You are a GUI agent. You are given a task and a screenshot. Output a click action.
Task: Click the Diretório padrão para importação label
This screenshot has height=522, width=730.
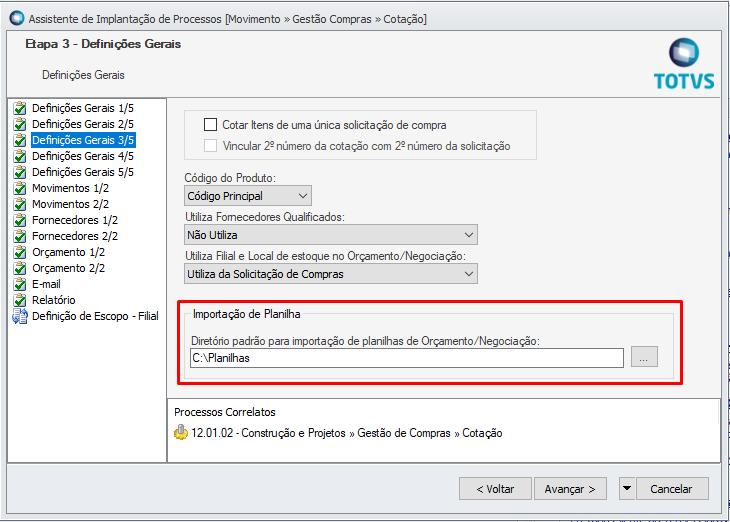tap(365, 341)
